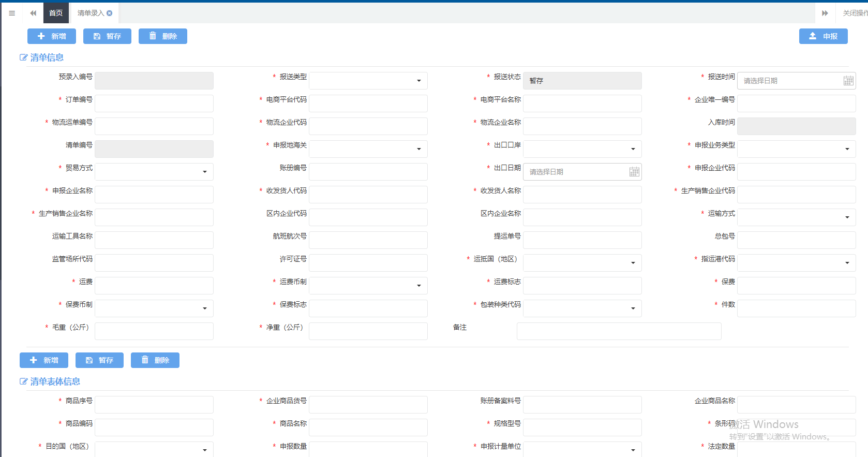Image resolution: width=868 pixels, height=457 pixels.
Task: Open calendar icon in 报送时间 field
Action: tap(848, 81)
